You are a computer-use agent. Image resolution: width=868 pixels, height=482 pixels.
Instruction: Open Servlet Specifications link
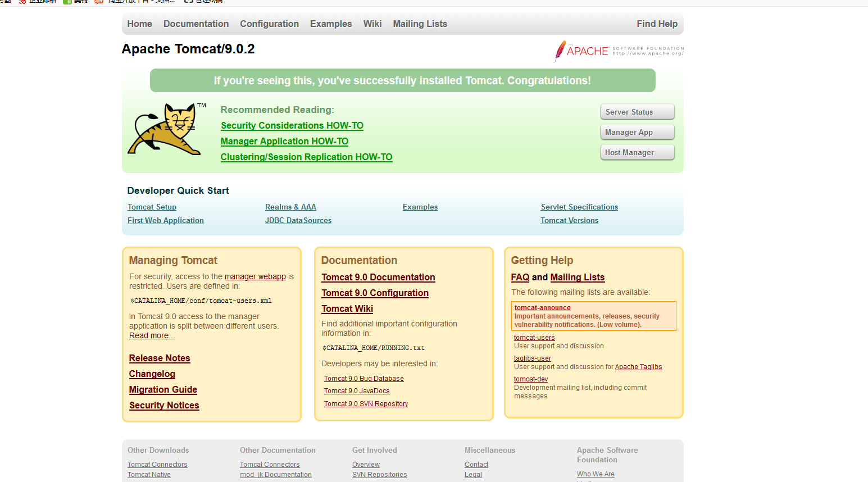[579, 207]
